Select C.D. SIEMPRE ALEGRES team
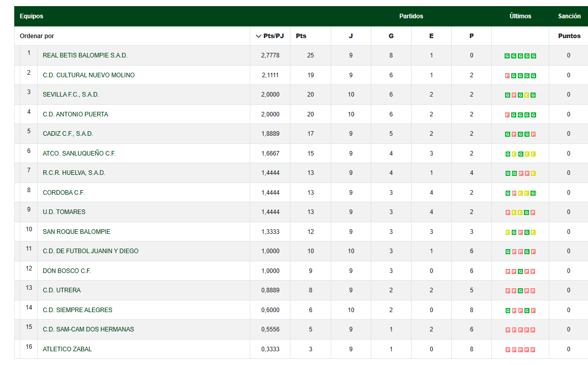 tap(77, 310)
